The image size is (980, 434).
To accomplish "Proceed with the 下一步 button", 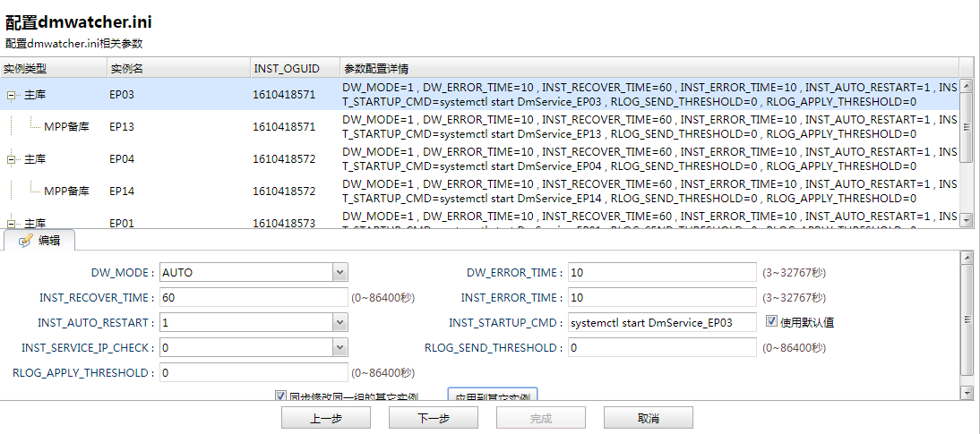I will [434, 418].
